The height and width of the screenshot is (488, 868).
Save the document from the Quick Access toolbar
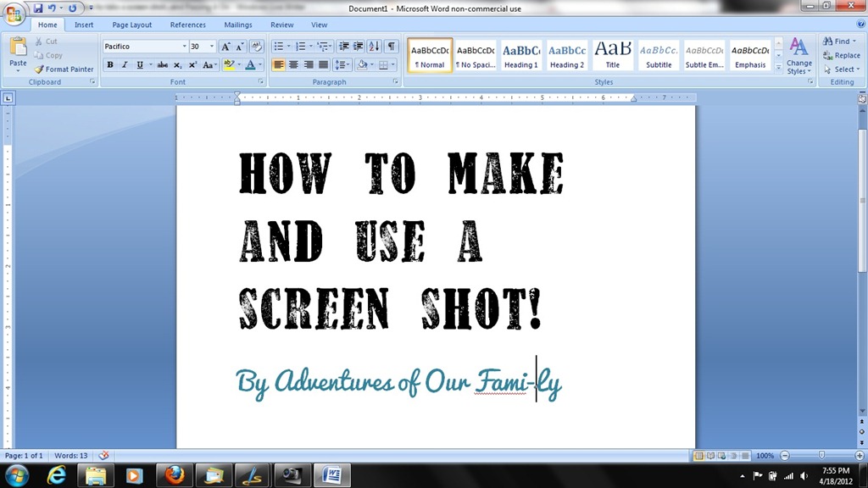[x=37, y=8]
